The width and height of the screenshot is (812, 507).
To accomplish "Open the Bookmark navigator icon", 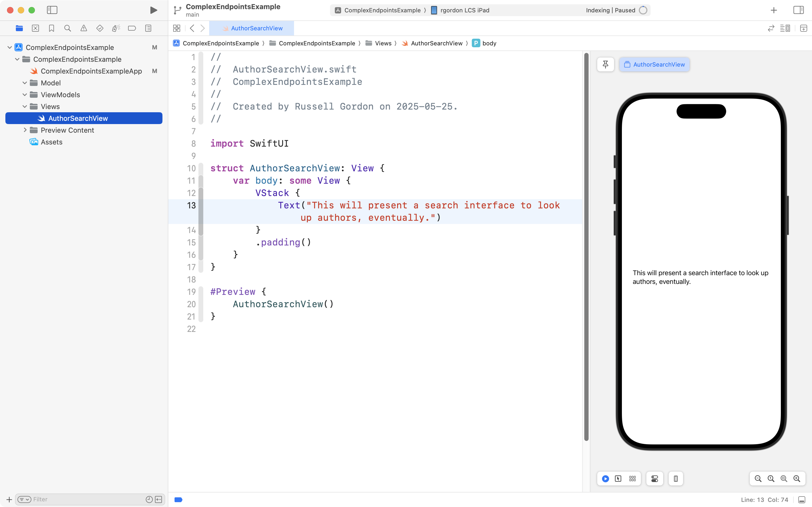I will tap(51, 28).
